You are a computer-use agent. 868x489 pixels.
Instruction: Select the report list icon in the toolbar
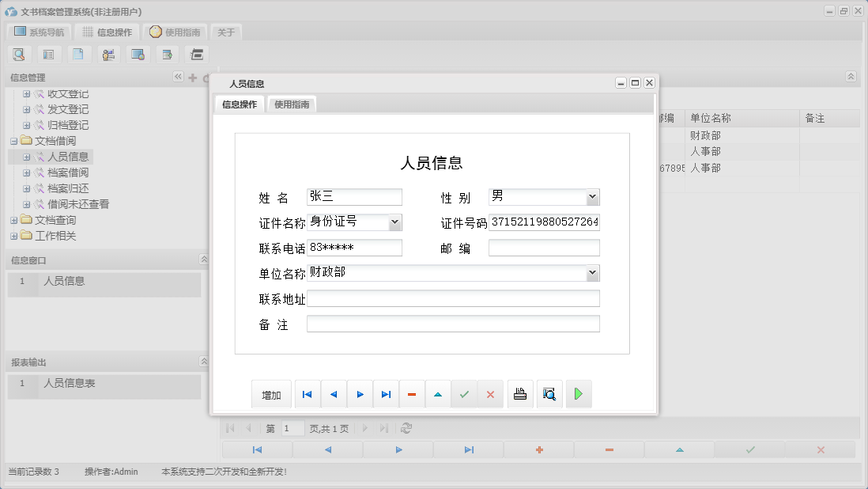[x=48, y=54]
